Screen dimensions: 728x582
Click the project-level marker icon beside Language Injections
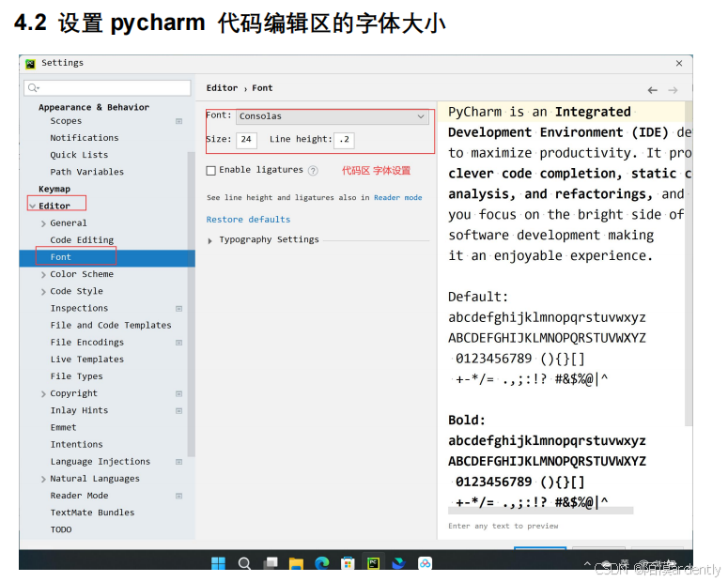(x=178, y=462)
